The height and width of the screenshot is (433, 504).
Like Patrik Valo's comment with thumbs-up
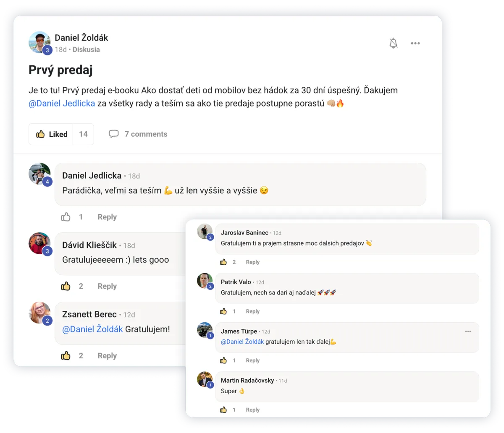coord(223,311)
